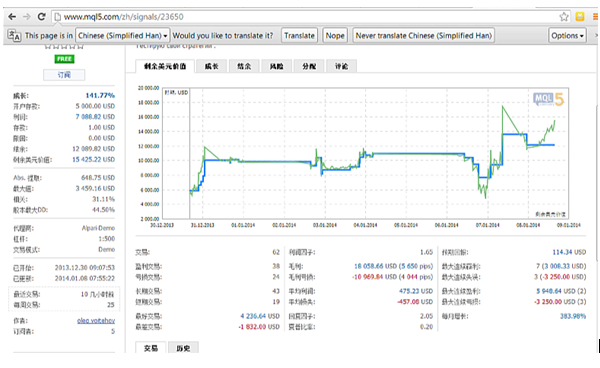Click the 2.05 recovery factor value

[426, 316]
